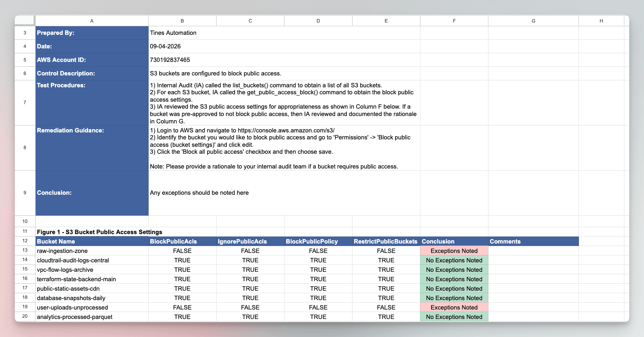Click 'Exceptions Noted' for user-uploads-unprocessed
Screen dimensions: 644x337
click(x=454, y=307)
